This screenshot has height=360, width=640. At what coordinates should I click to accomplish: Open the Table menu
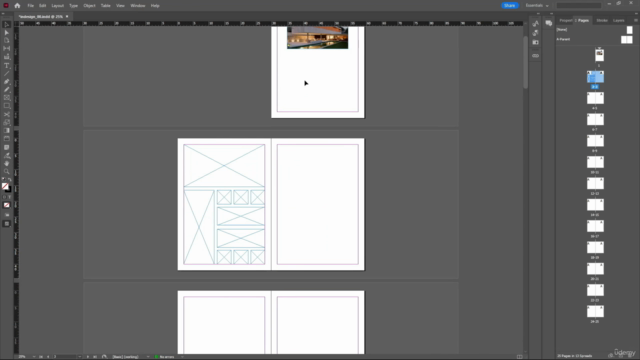pyautogui.click(x=106, y=6)
